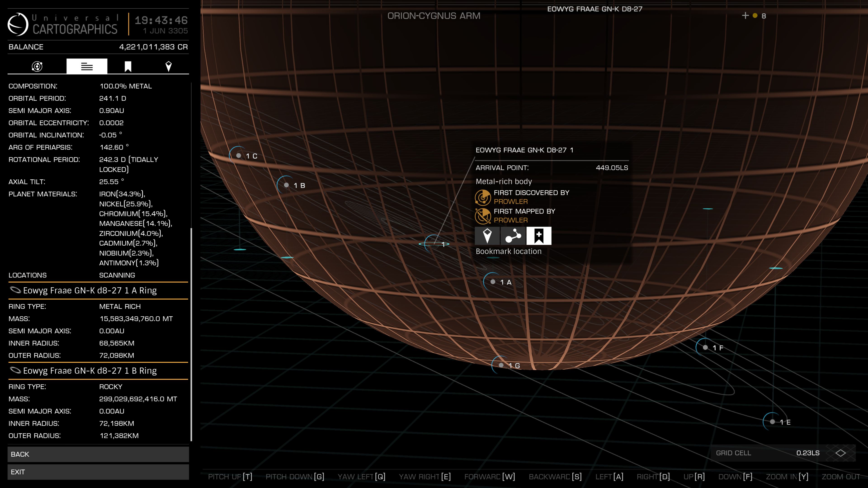Image resolution: width=868 pixels, height=488 pixels.
Task: Click system name EOWYG FRAAE GN-K D8-27 at top
Action: [595, 9]
